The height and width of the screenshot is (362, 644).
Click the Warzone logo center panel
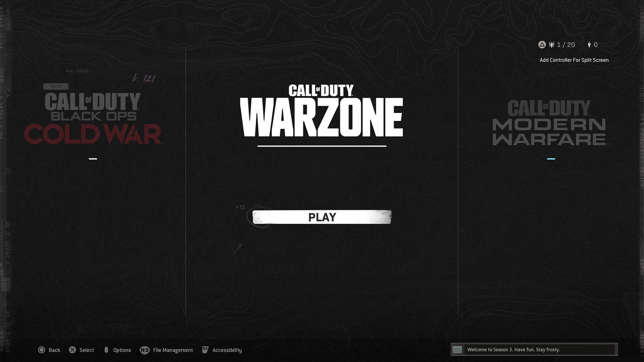coord(322,115)
